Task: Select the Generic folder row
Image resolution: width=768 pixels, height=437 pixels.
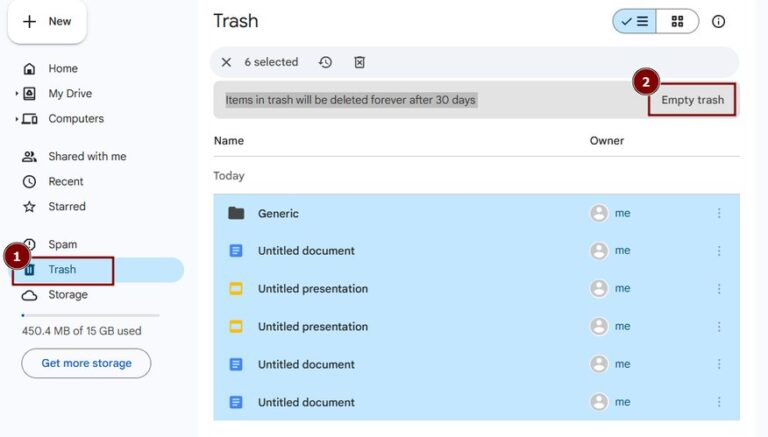Action: (476, 213)
